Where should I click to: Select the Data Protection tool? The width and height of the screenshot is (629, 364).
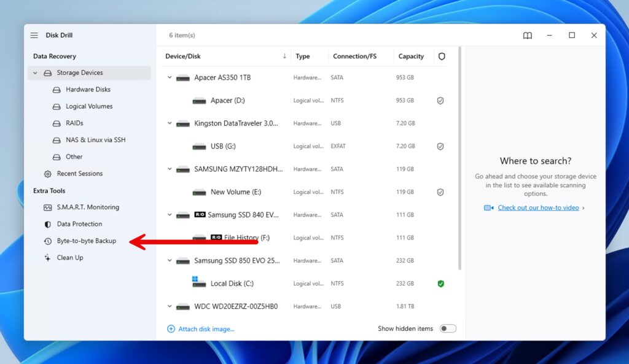(x=80, y=223)
